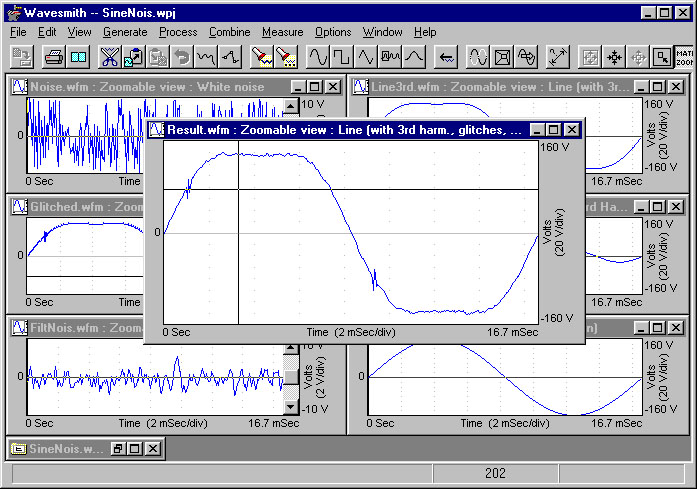
Task: Select the square wave generator icon
Action: (x=342, y=57)
